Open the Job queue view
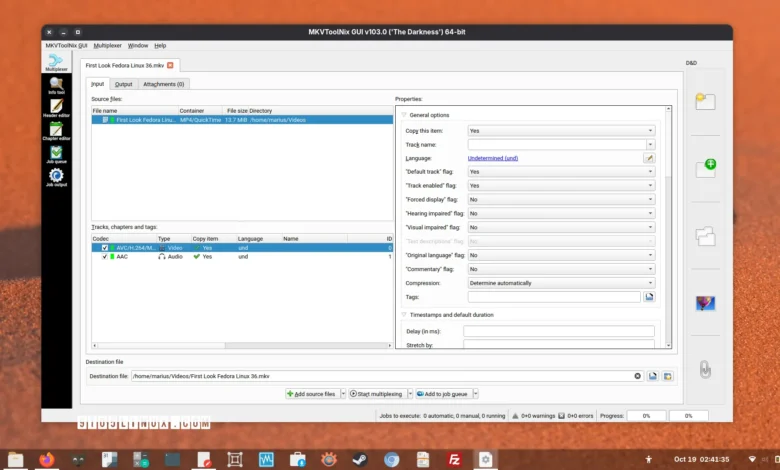Viewport: 780px width, 470px height. tap(56, 154)
